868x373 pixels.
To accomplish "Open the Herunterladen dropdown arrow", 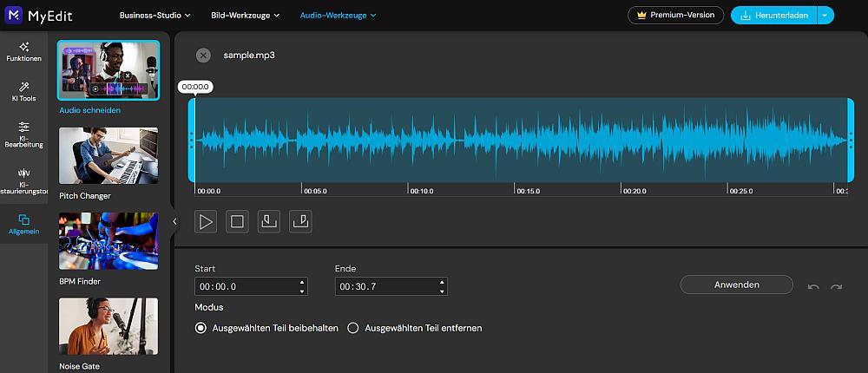I will [825, 15].
